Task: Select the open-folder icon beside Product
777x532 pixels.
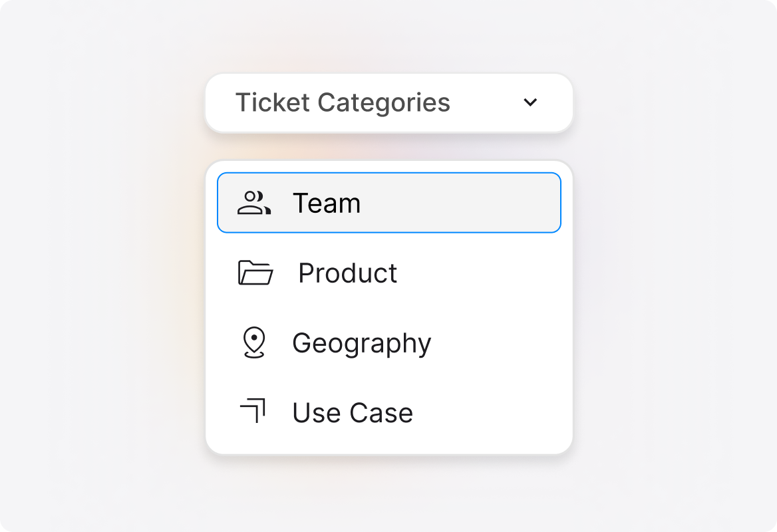Action: click(x=257, y=273)
